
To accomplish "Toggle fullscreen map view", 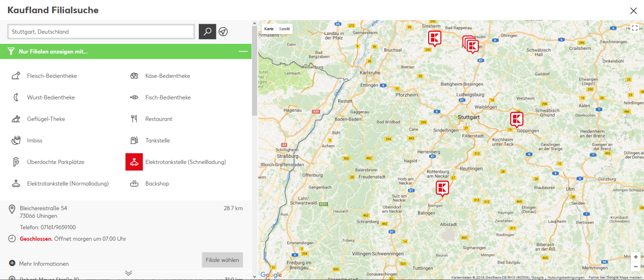I will tap(634, 28).
